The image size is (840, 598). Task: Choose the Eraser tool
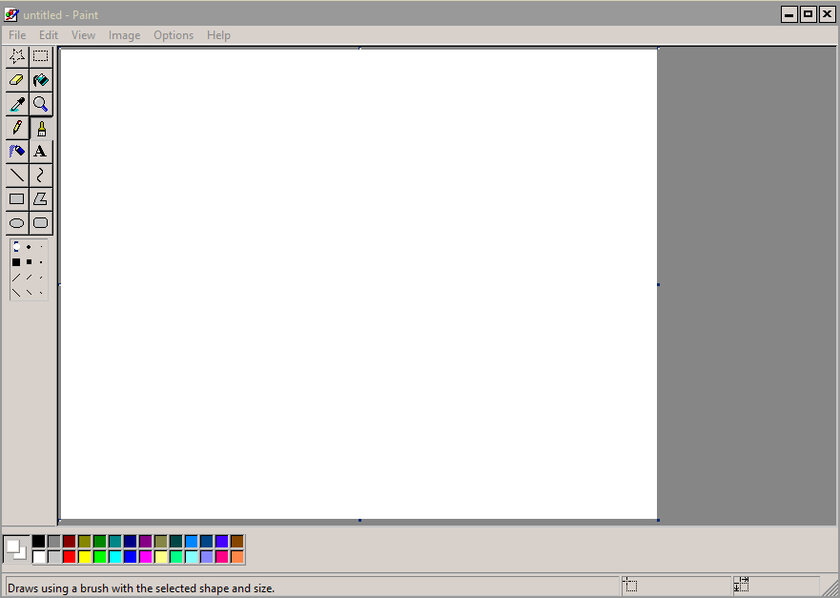[17, 80]
